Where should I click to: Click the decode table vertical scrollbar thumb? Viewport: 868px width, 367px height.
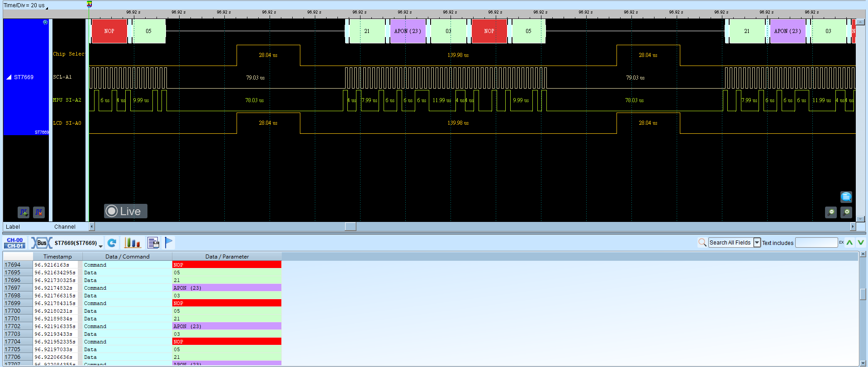pos(863,294)
